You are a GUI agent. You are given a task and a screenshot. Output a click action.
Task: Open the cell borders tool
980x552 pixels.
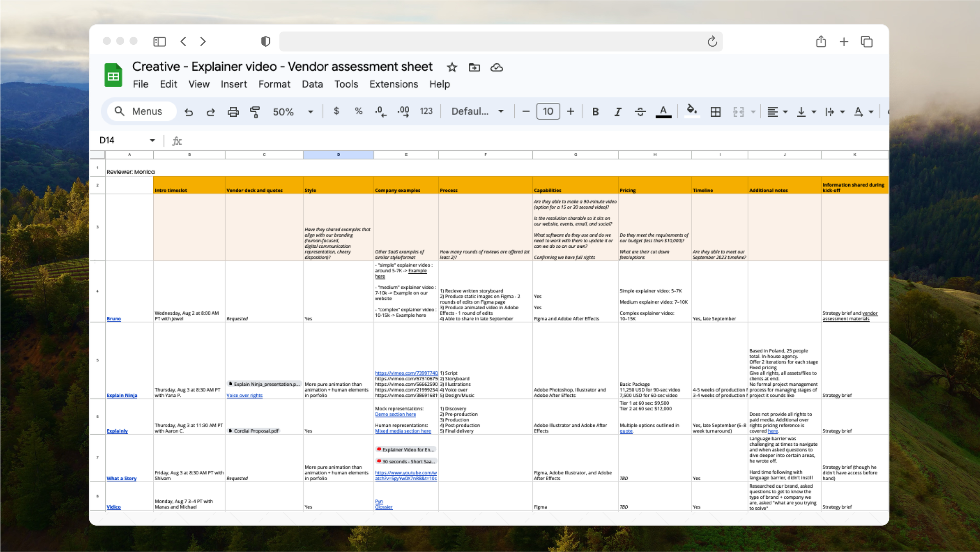pyautogui.click(x=715, y=112)
